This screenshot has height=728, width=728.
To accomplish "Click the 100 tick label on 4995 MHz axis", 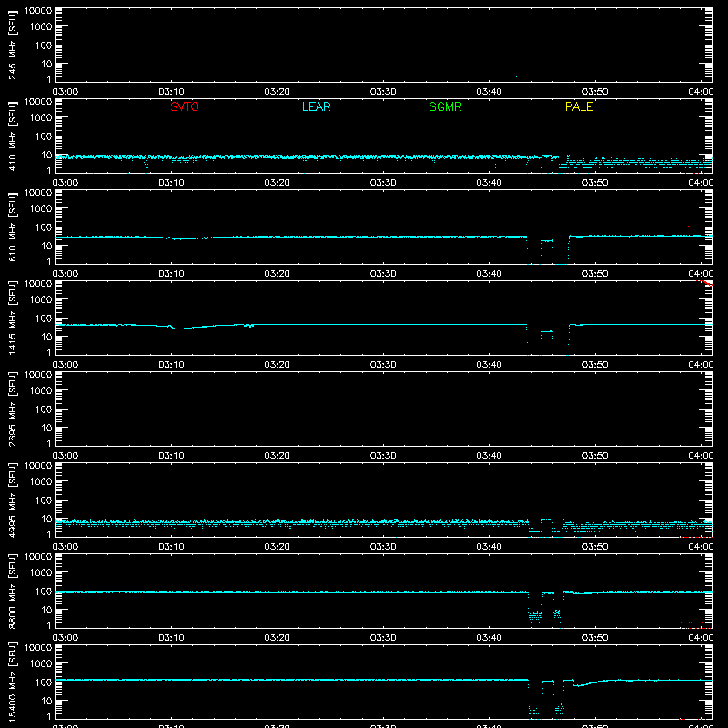I will click(x=44, y=500).
